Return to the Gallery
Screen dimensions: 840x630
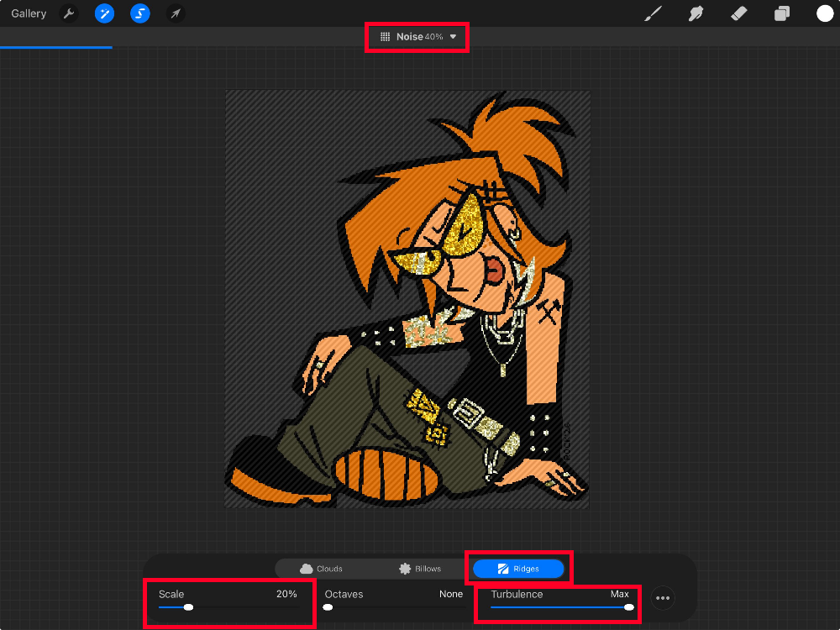tap(29, 13)
